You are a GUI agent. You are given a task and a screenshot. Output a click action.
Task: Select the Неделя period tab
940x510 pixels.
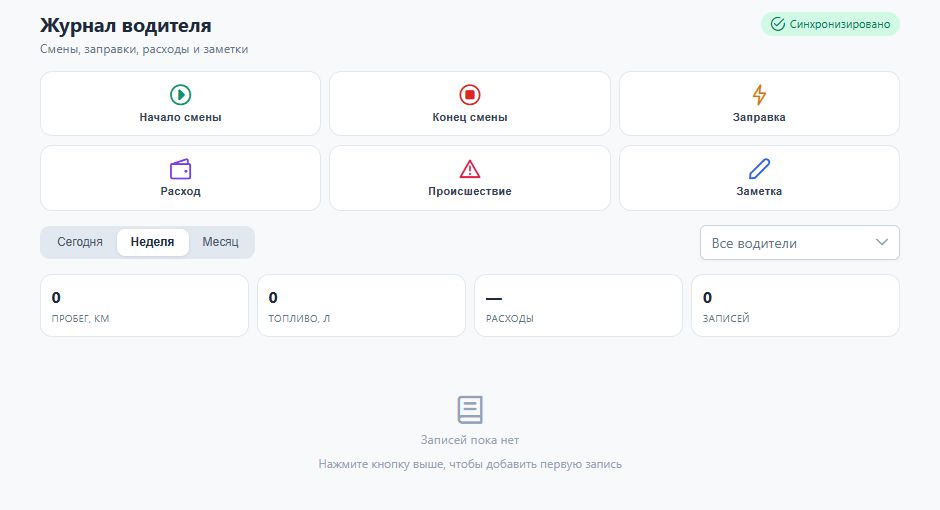[x=152, y=242]
